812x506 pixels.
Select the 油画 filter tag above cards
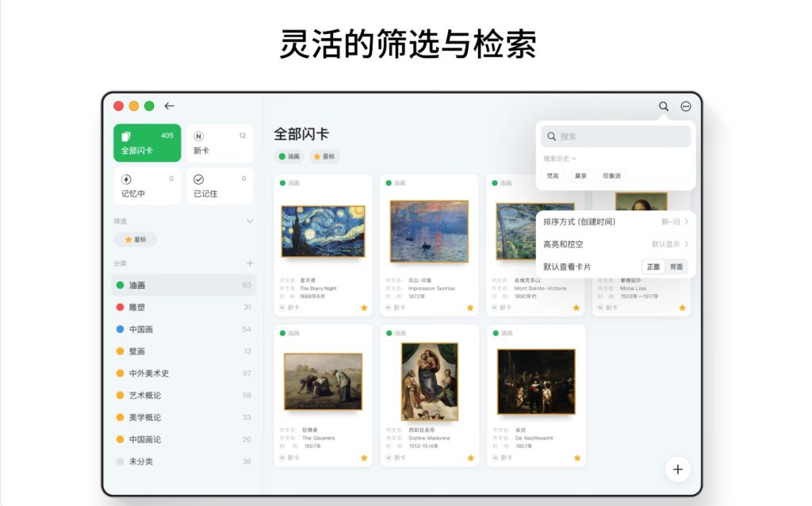click(290, 156)
